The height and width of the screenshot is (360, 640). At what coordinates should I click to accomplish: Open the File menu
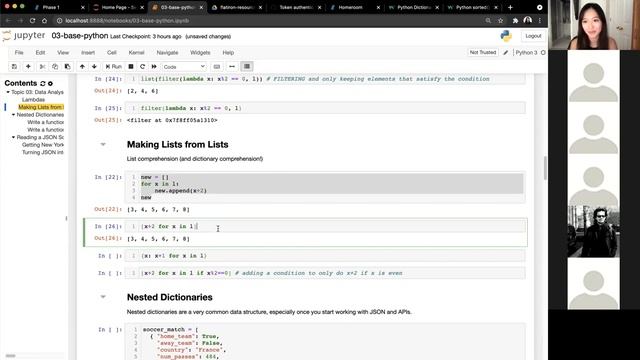click(x=19, y=53)
